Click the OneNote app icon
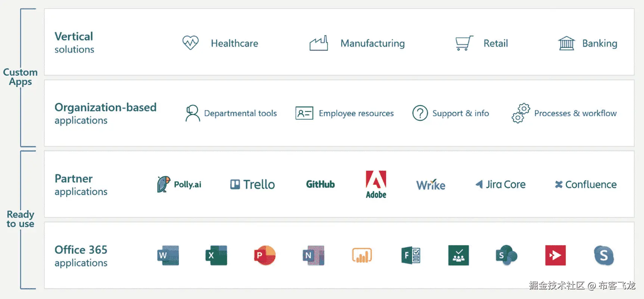This screenshot has width=644, height=299. 313,255
